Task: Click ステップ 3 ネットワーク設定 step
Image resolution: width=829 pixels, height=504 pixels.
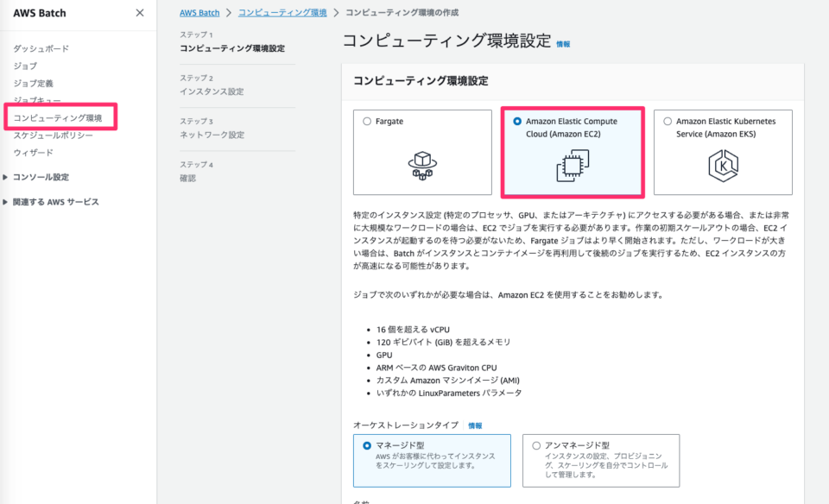Action: [x=212, y=129]
